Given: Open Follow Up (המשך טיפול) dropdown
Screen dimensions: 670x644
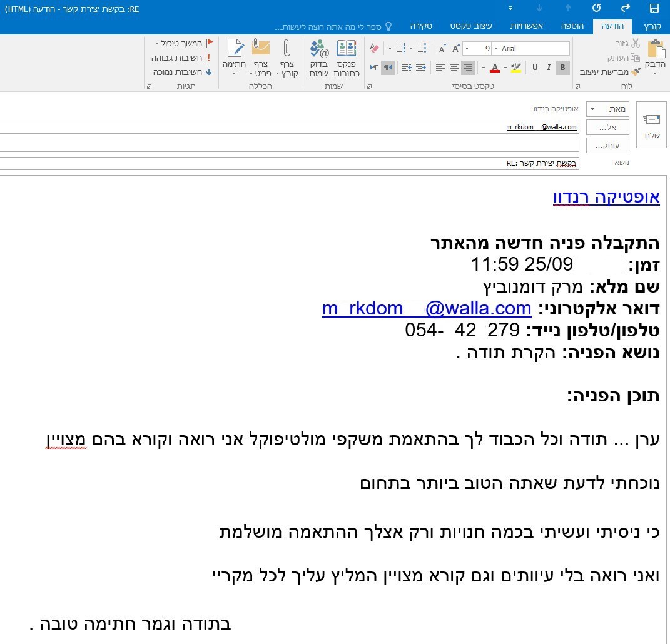Looking at the screenshot, I should click(x=184, y=43).
